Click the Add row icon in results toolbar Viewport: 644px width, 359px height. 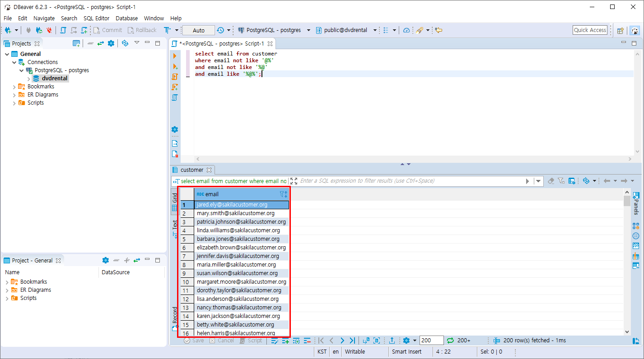[x=285, y=341]
